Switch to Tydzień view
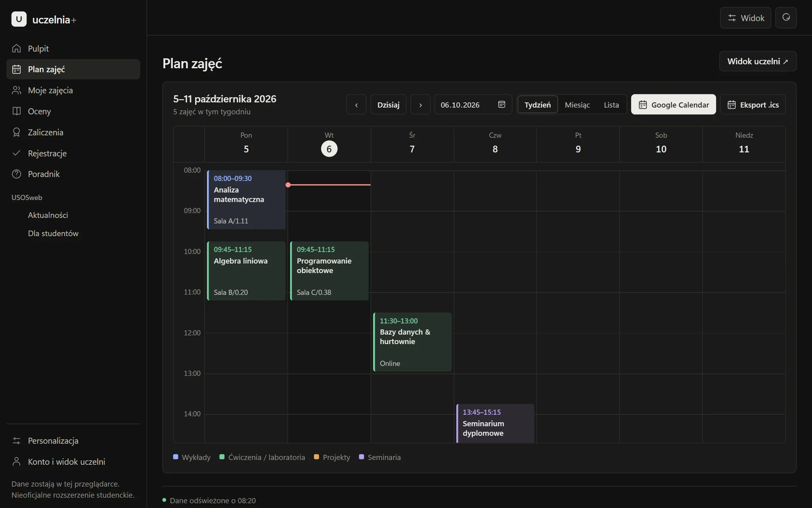The height and width of the screenshot is (508, 812). pyautogui.click(x=538, y=104)
